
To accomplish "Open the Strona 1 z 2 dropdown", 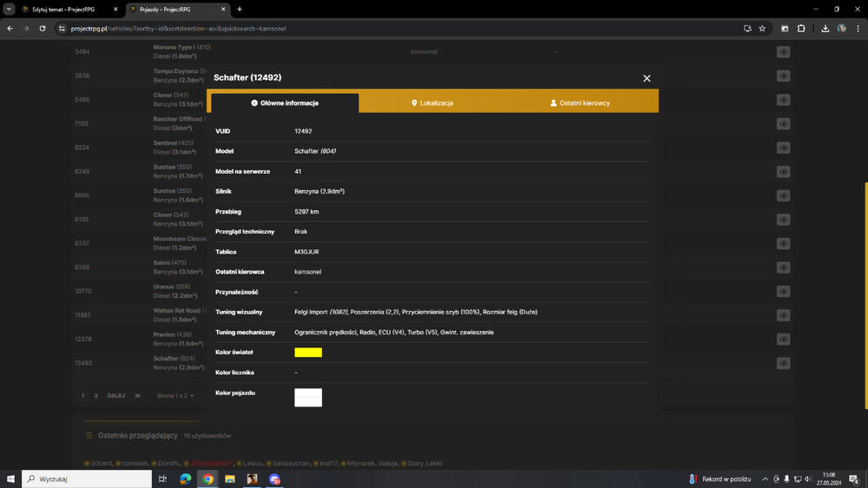I will [175, 395].
